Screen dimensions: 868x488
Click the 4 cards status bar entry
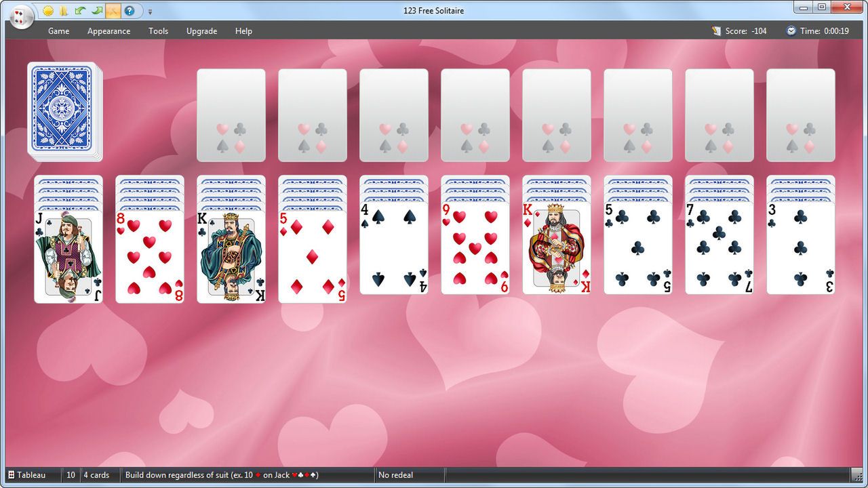pos(96,475)
